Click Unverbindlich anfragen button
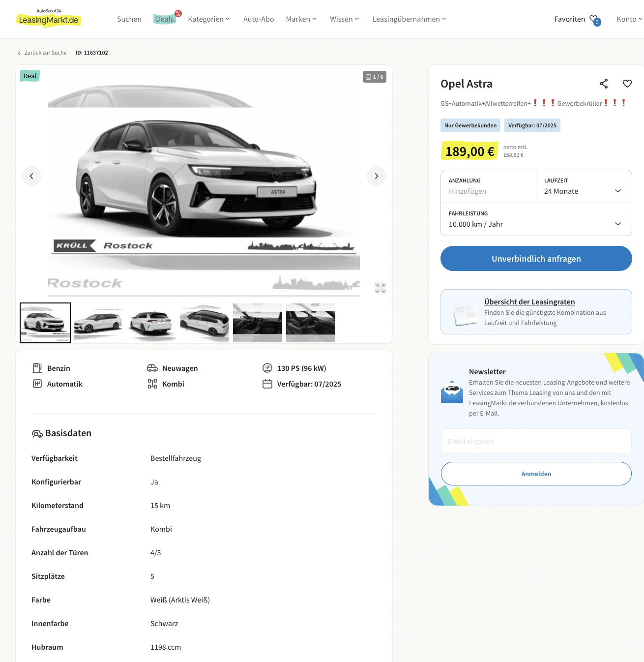The width and height of the screenshot is (644, 662). 536,259
